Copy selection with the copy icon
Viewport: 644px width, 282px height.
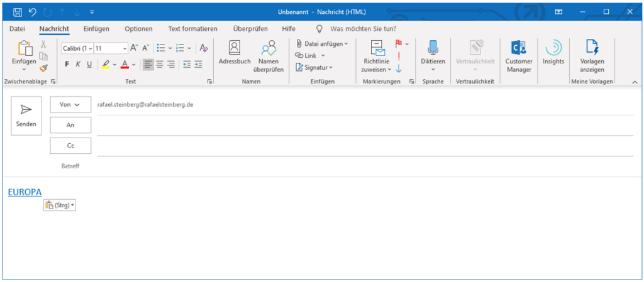click(x=43, y=56)
